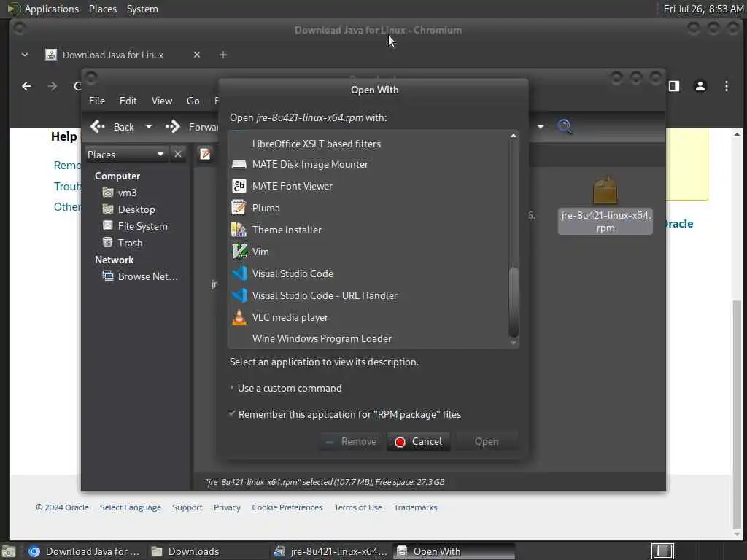This screenshot has width=747, height=560.
Task: Select MATE Disk Image Mounter icon in list
Action: click(239, 164)
